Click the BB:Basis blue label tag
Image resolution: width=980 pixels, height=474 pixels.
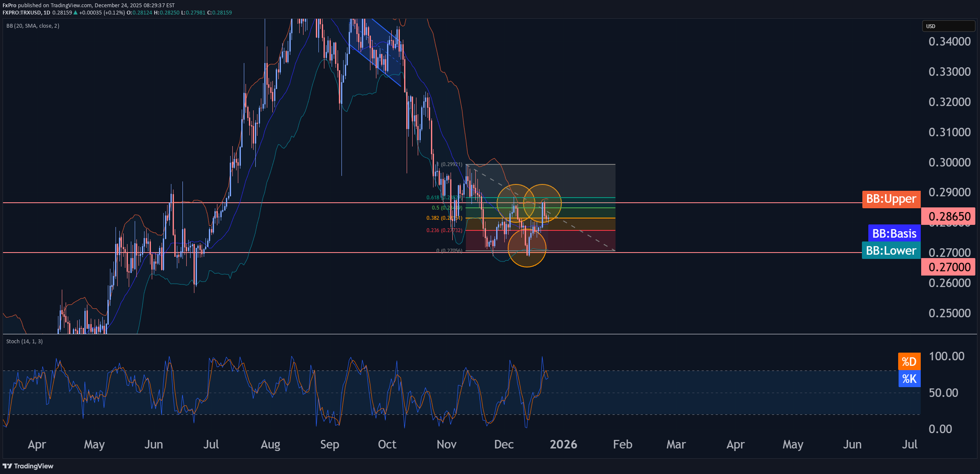pos(894,233)
